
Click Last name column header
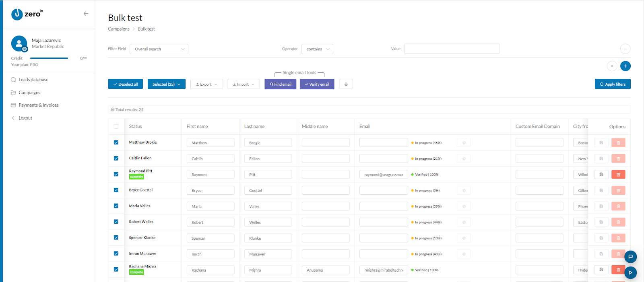[254, 126]
